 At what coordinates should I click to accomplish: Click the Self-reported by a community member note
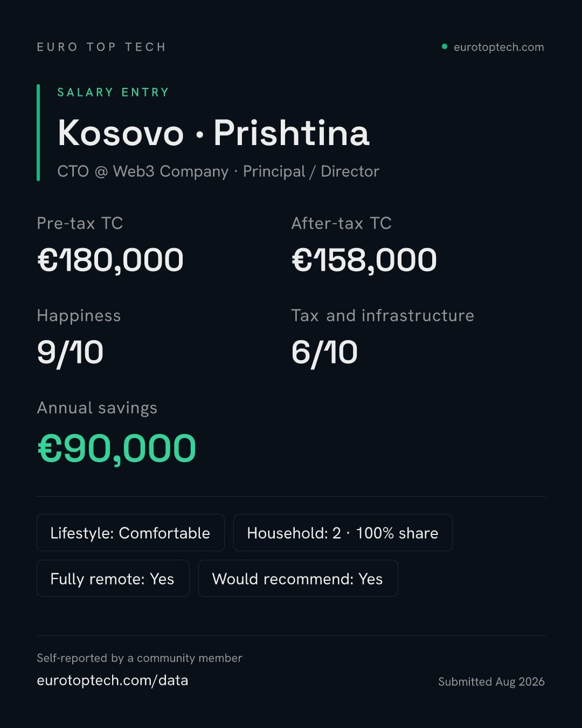point(140,658)
